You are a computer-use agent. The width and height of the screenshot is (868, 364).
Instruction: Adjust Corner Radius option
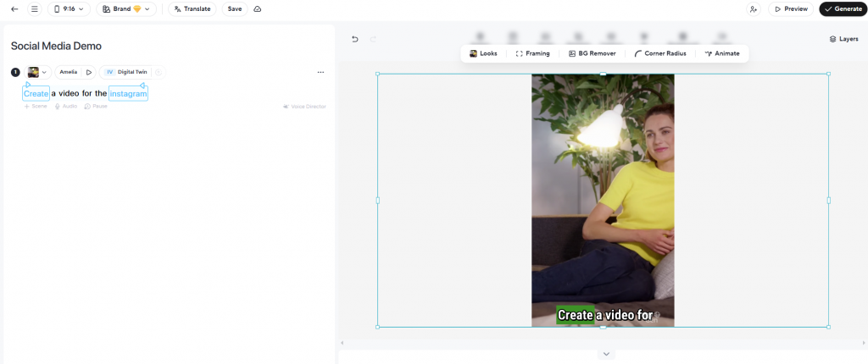click(659, 53)
